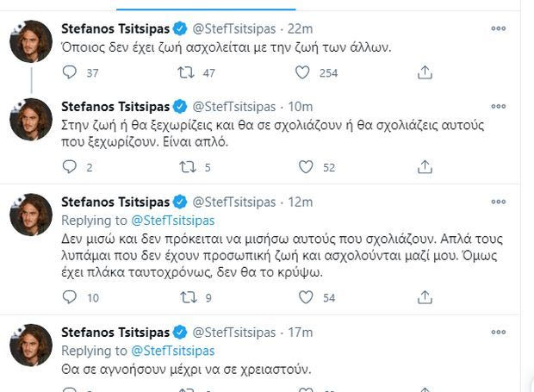The width and height of the screenshot is (534, 392).
Task: Retweet the 10m tweet
Action: [185, 166]
